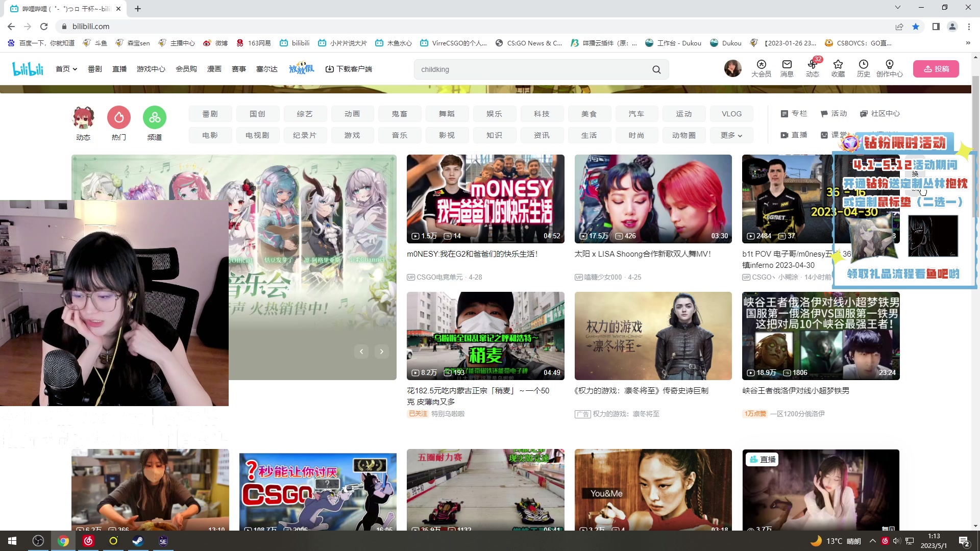
Task: Open the 番剧 nav item
Action: (95, 69)
